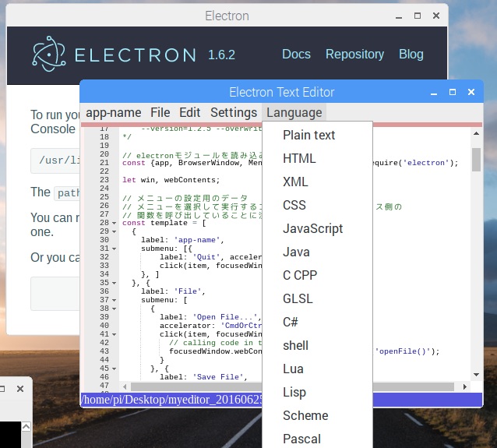Click the /usr/li path box in Electron window
This screenshot has height=448, width=497.
click(x=55, y=161)
